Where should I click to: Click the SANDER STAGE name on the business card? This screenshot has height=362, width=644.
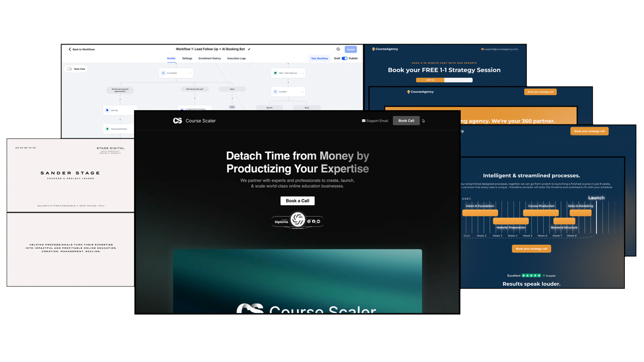pyautogui.click(x=70, y=173)
